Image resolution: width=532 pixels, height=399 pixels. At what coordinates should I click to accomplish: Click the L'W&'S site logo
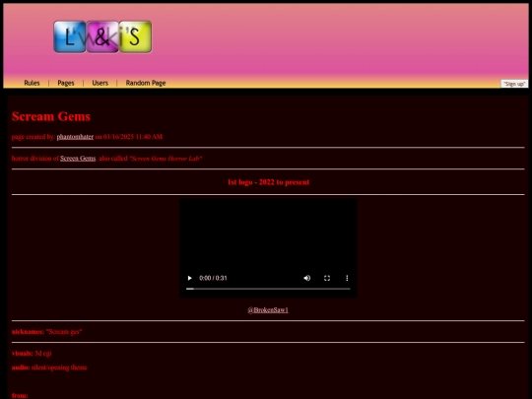102,36
